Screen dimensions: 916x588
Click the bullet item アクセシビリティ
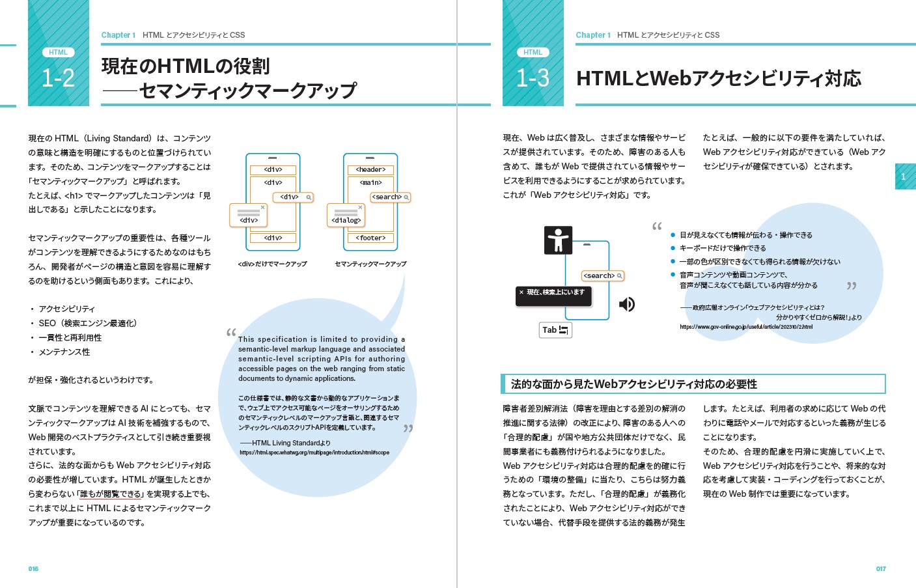(66, 309)
